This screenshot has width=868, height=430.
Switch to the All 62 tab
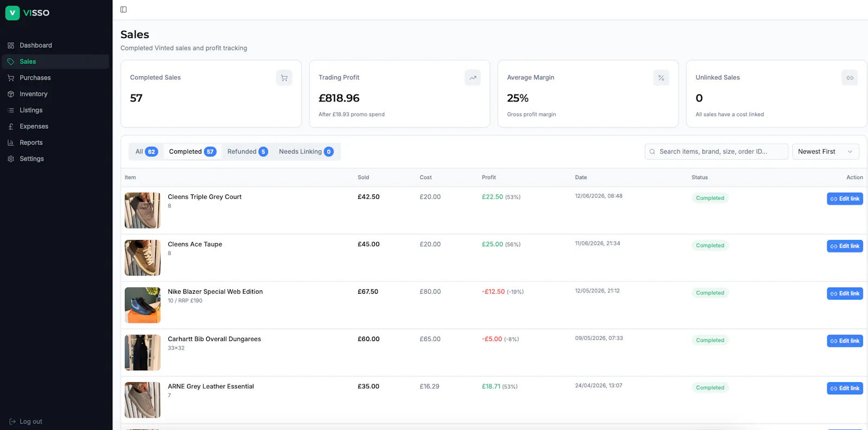(x=146, y=152)
